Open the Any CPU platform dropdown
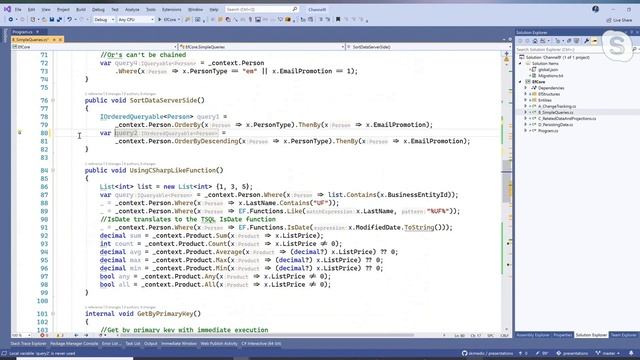 point(136,20)
